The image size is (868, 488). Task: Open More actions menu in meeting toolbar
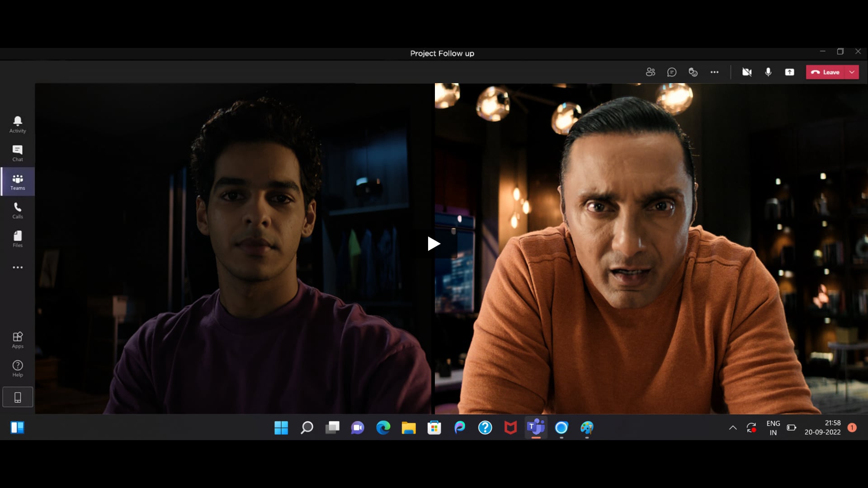point(714,72)
